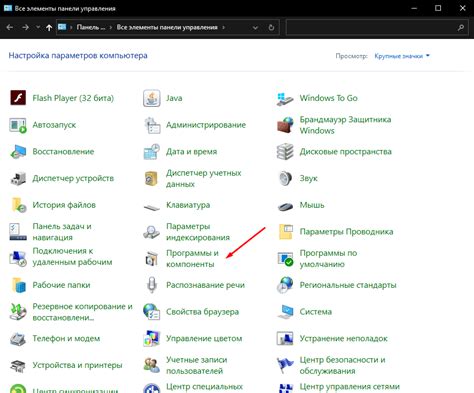Go up one level with the Up arrow
The width and height of the screenshot is (474, 393).
pyautogui.click(x=49, y=28)
